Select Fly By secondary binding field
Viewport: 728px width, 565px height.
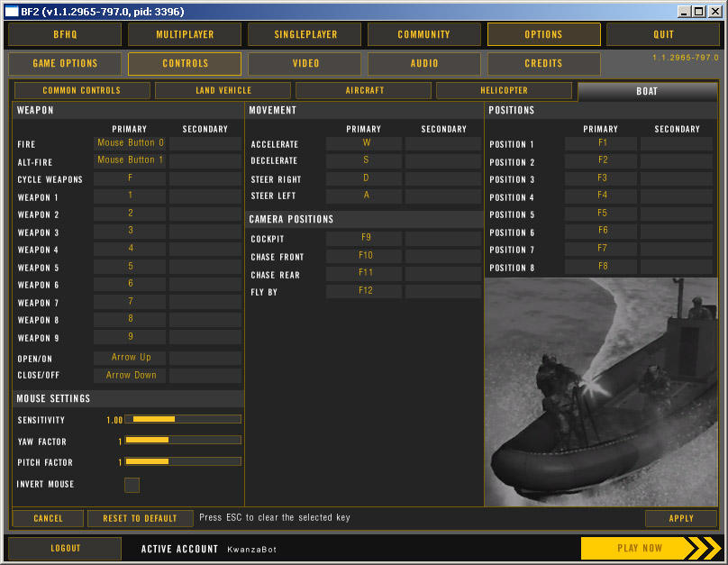tap(443, 291)
